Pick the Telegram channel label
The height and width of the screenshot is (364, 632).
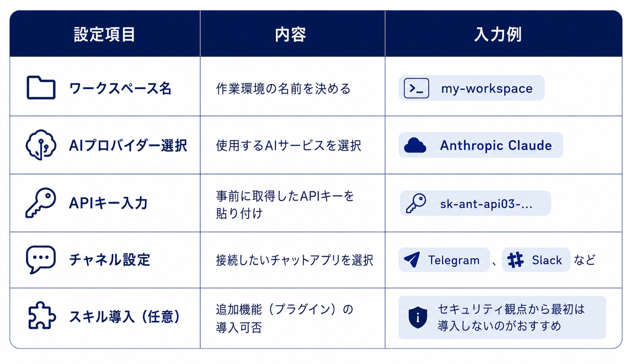click(454, 260)
